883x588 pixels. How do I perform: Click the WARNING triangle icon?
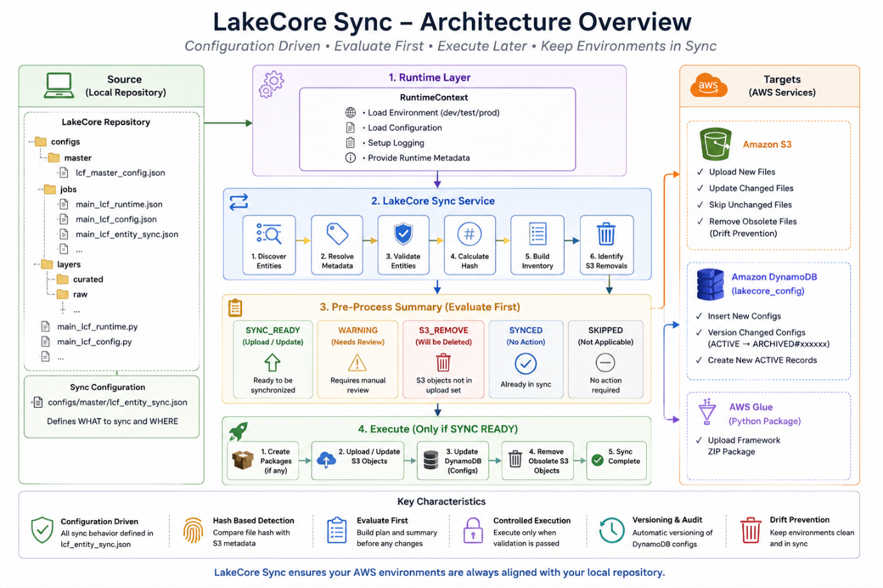point(357,363)
